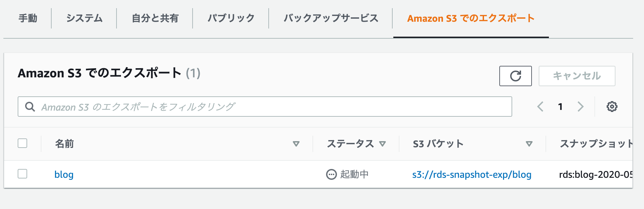The width and height of the screenshot is (644, 209).
Task: Select the バックアップサービス tab
Action: click(331, 18)
